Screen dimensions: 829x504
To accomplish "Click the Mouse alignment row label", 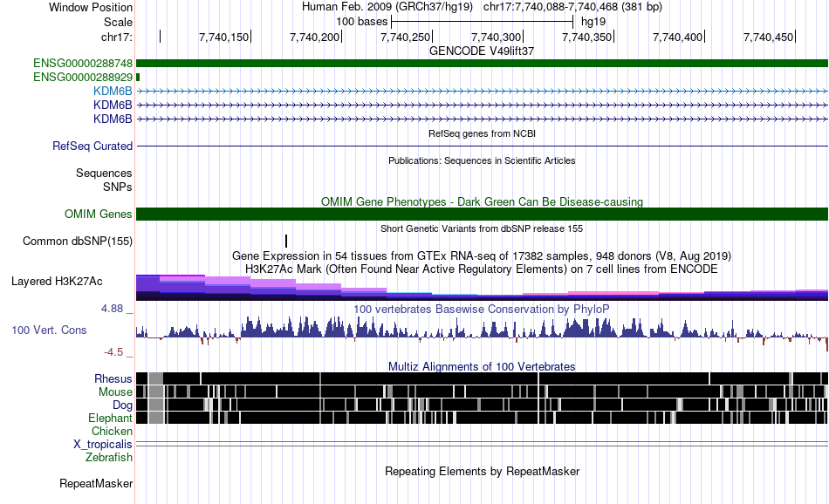I will (115, 392).
